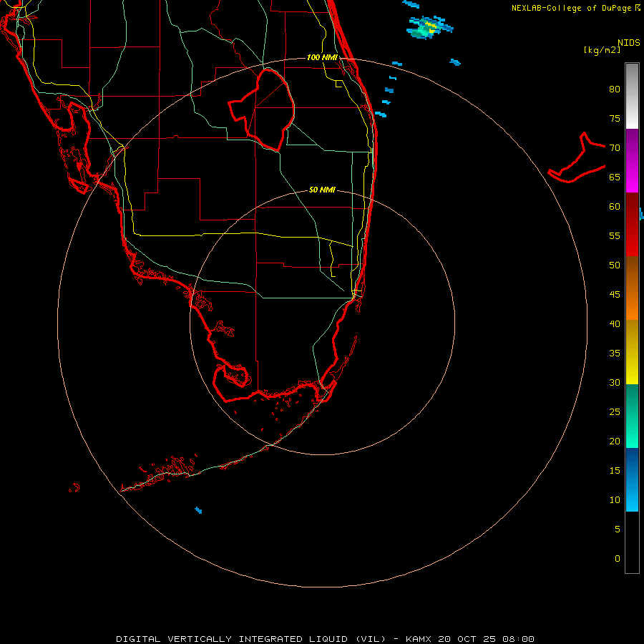The width and height of the screenshot is (644, 644).
Task: Click the 50 NMI range ring label
Action: click(322, 190)
